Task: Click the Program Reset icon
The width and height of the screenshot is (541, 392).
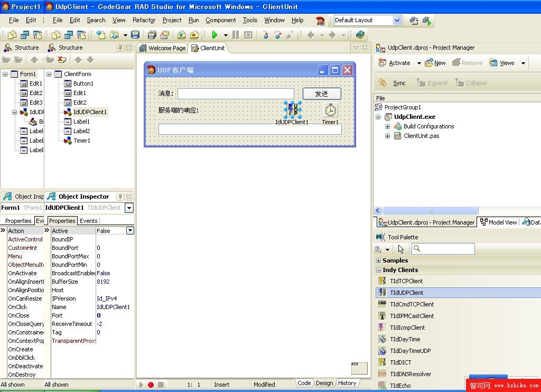Action: (248, 34)
